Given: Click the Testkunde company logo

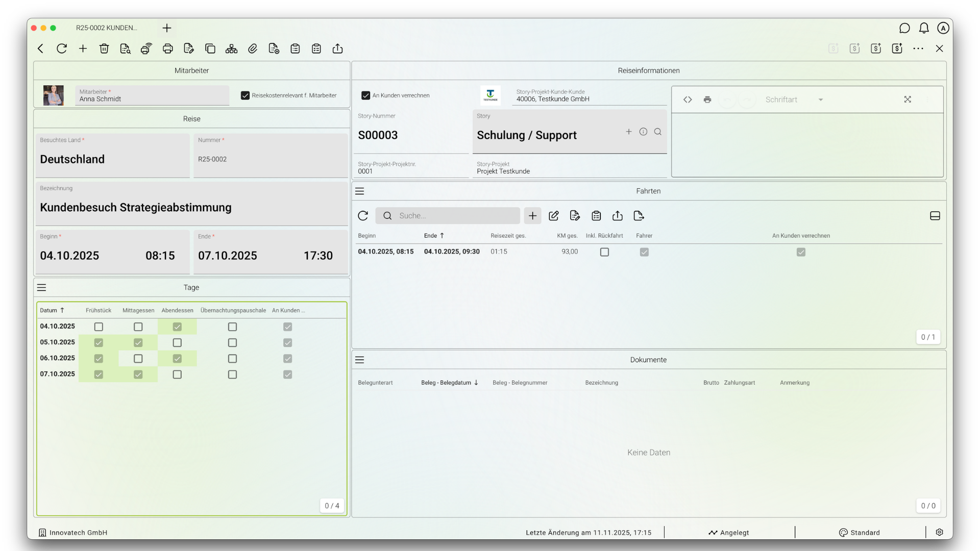Looking at the screenshot, I should [491, 95].
